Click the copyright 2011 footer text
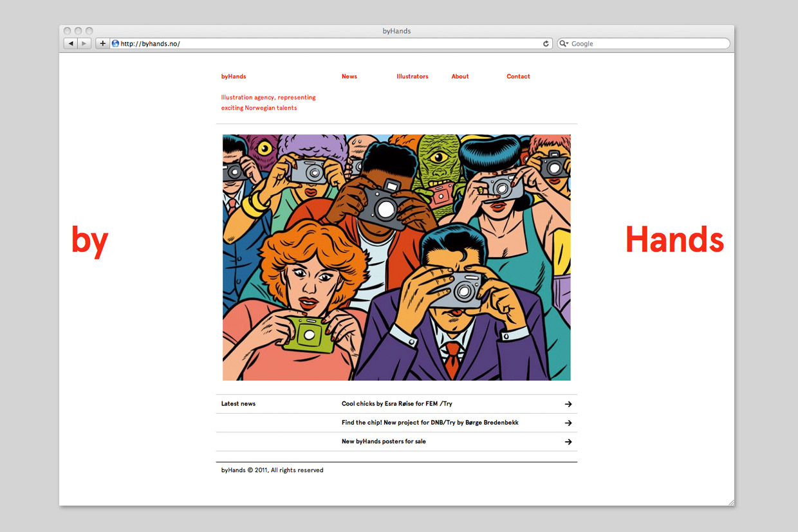The image size is (798, 532). pyautogui.click(x=272, y=470)
